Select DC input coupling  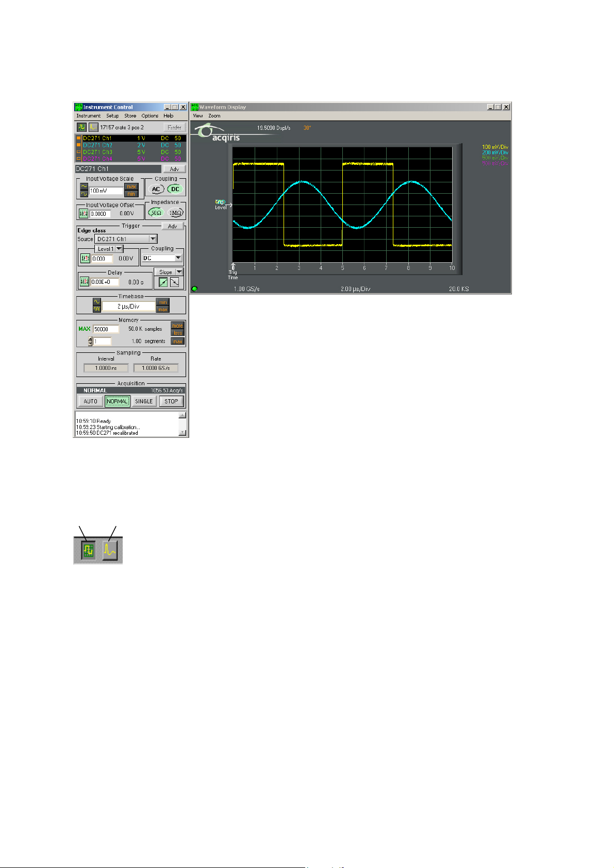click(x=175, y=189)
